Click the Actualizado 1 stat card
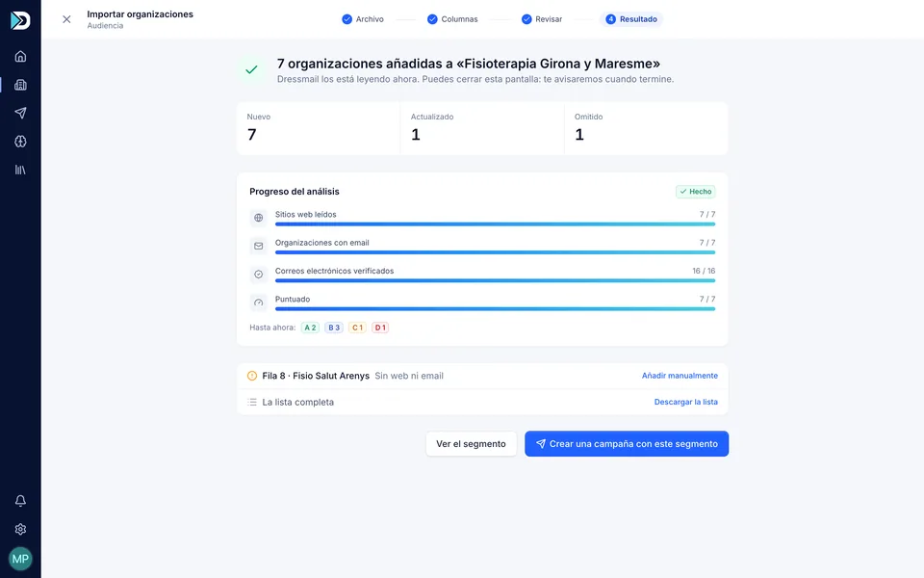The image size is (924, 578). (x=482, y=128)
